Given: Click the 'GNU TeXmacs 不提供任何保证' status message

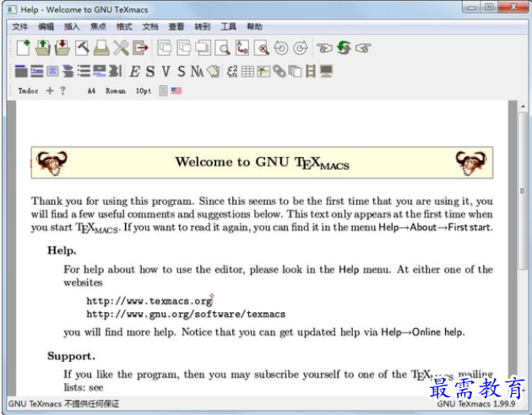Looking at the screenshot, I should point(64,404).
